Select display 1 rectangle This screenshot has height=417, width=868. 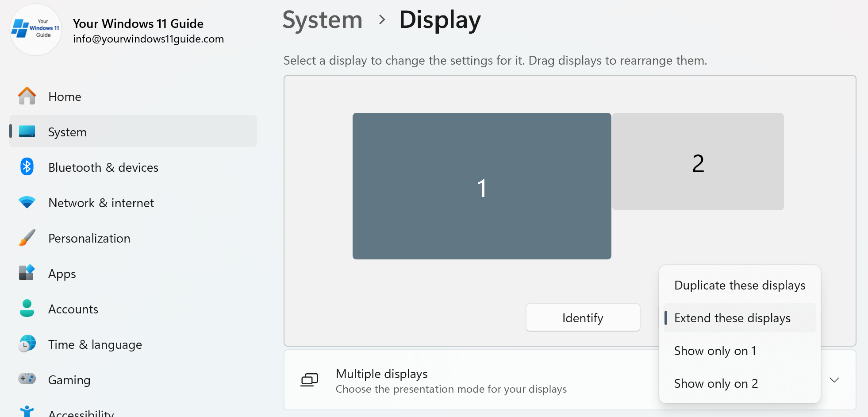482,186
